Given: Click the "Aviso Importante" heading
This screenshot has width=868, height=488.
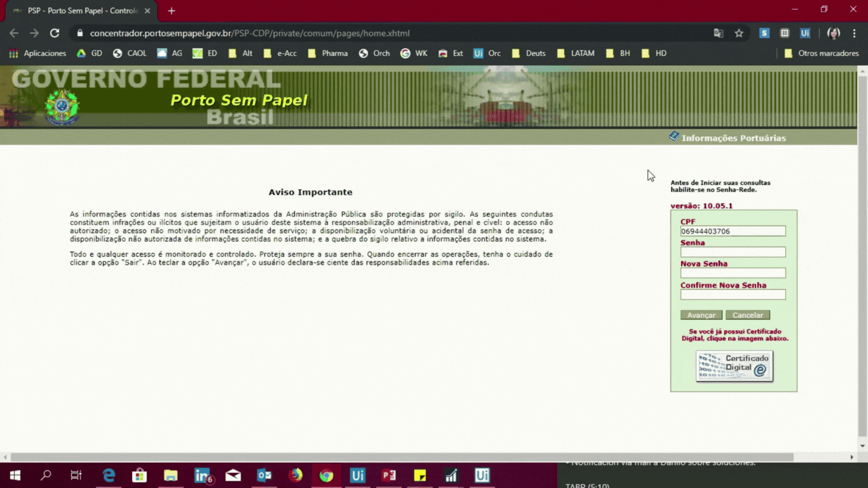Looking at the screenshot, I should (x=310, y=192).
